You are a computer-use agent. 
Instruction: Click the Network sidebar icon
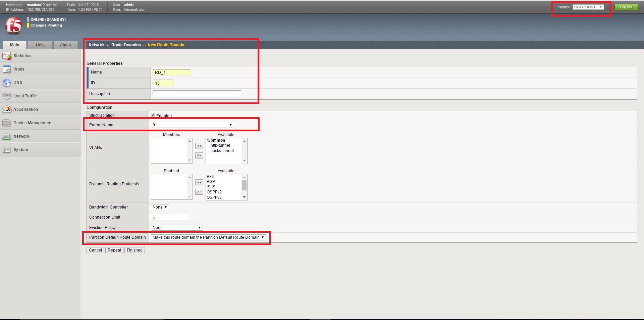(x=7, y=136)
